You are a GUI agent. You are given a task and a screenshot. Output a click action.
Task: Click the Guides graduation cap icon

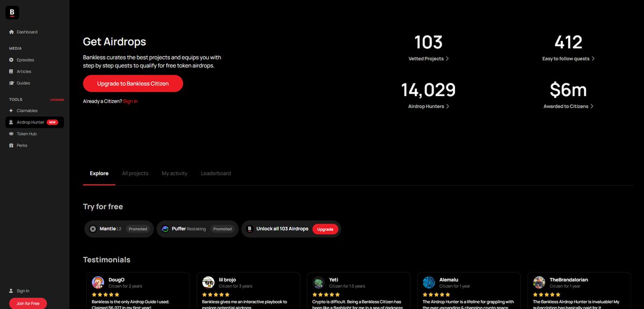point(11,83)
